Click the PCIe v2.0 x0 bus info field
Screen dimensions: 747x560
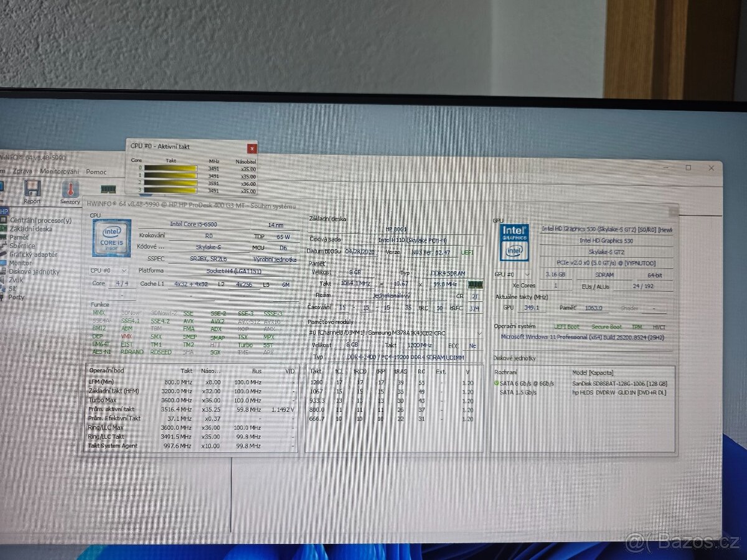(x=606, y=263)
